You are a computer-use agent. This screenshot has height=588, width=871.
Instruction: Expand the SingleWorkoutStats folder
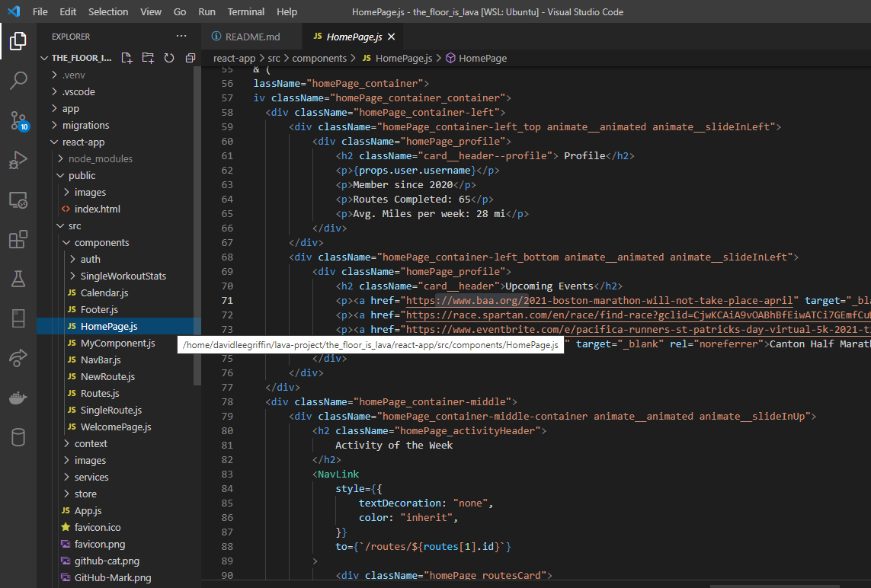pos(123,276)
